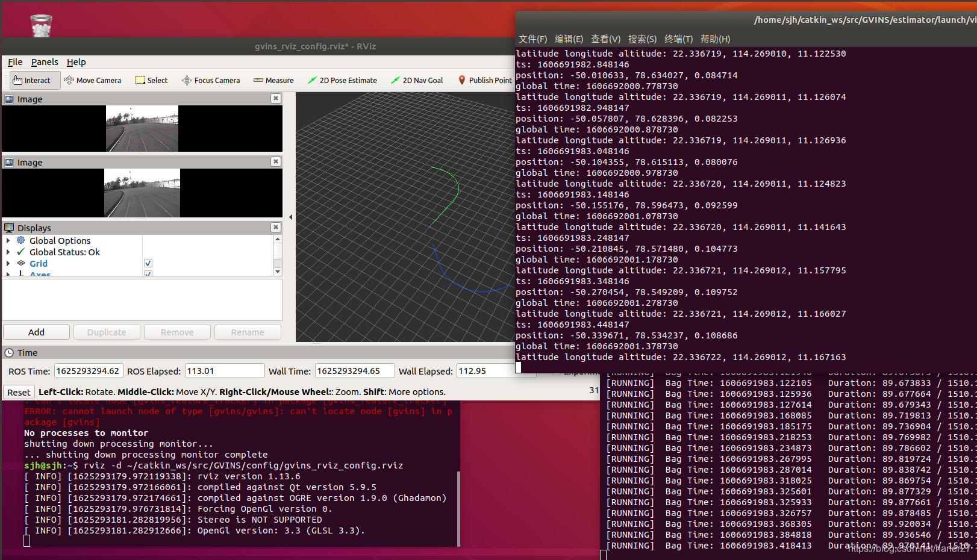977x560 pixels.
Task: Select the Global Options row
Action: [x=138, y=241]
